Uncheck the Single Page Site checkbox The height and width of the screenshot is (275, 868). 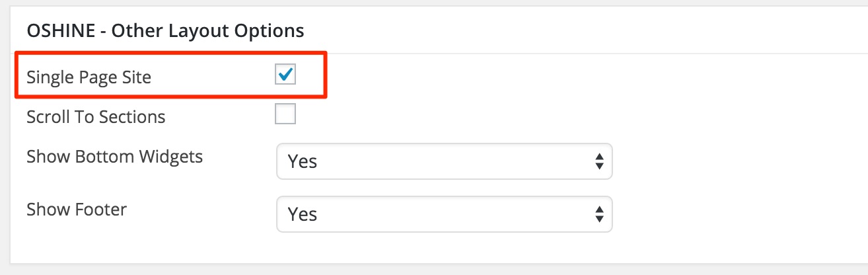tap(285, 74)
